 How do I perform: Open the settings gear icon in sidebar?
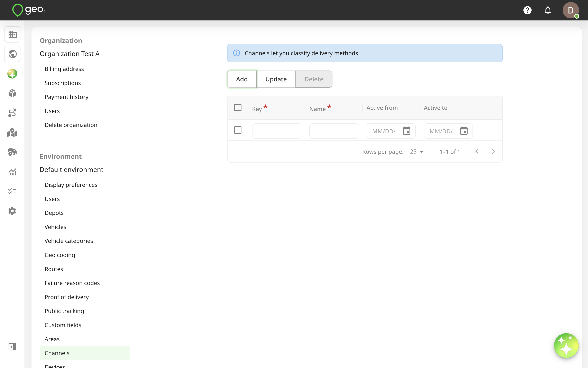pos(12,211)
